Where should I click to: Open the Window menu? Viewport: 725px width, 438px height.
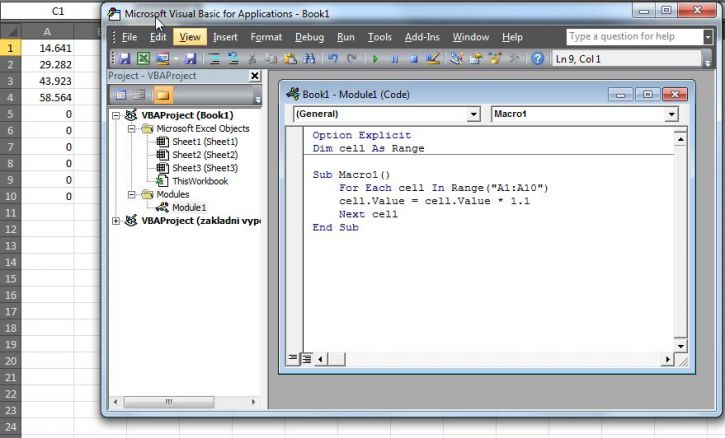[470, 37]
